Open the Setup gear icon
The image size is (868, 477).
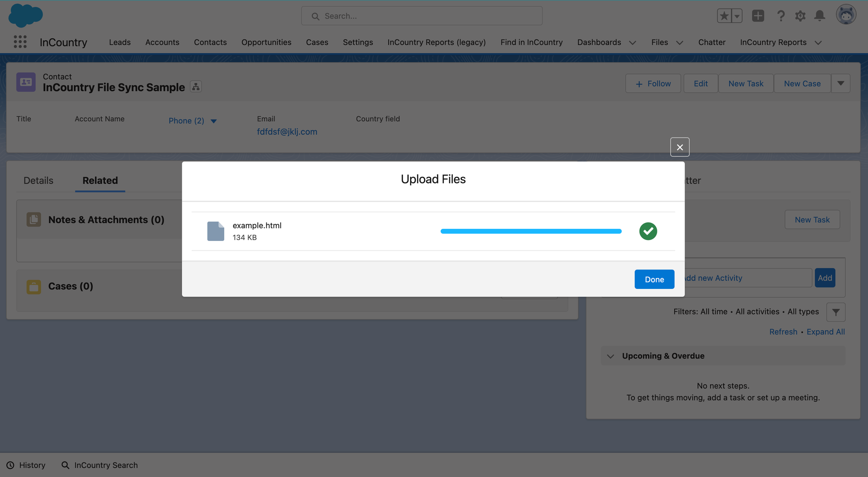(x=800, y=16)
